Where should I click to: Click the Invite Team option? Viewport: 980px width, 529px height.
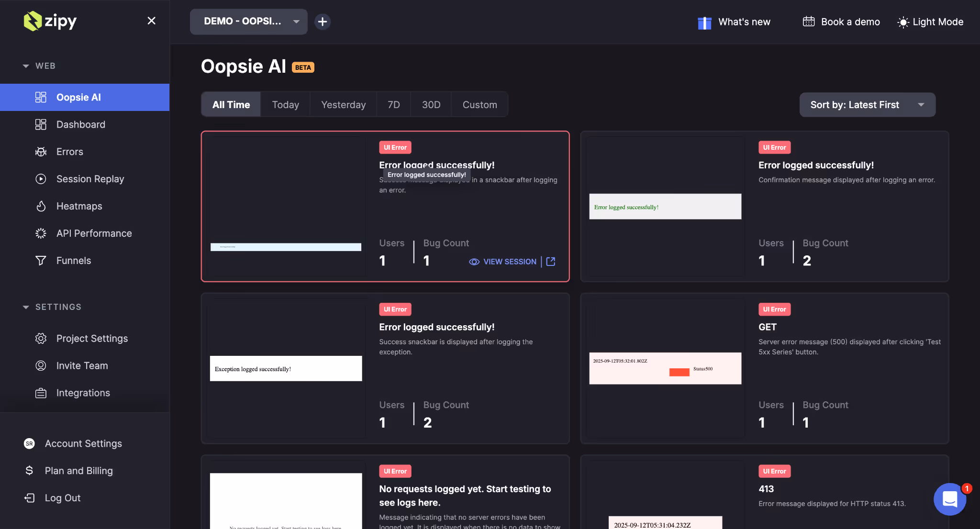[x=82, y=365]
